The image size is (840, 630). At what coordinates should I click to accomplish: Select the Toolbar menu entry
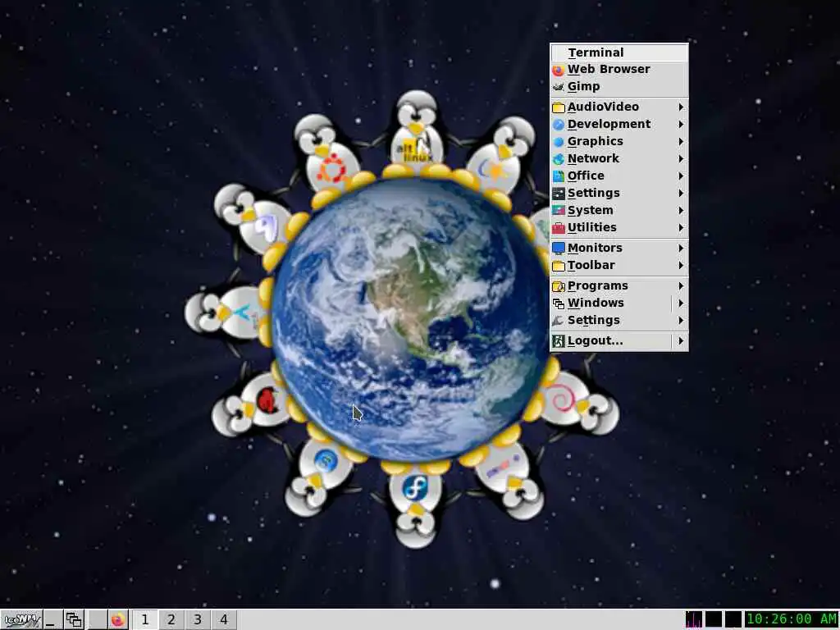[x=619, y=265]
